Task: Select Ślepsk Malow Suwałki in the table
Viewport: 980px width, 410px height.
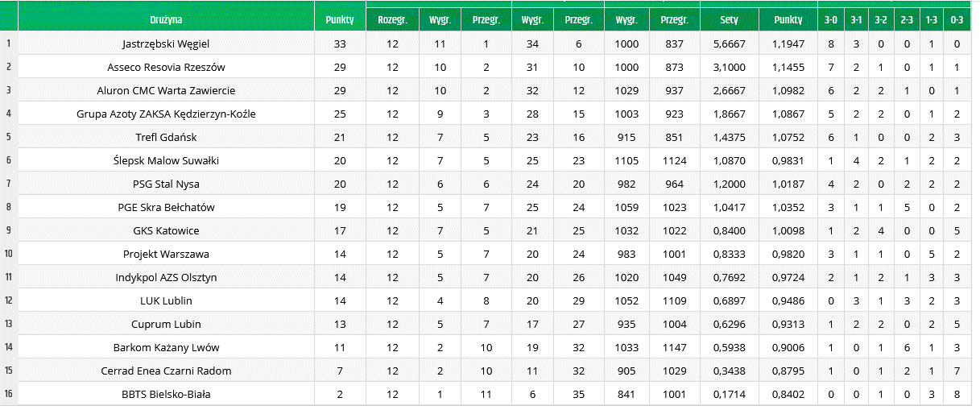Action: click(x=166, y=161)
